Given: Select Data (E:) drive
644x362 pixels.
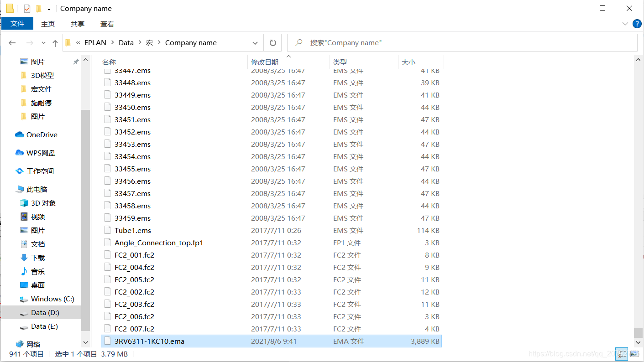Looking at the screenshot, I should [44, 326].
